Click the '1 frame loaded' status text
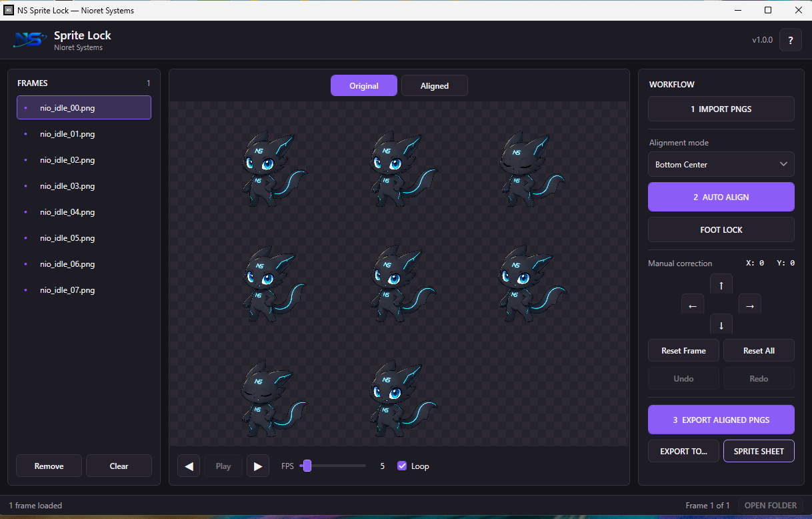The width and height of the screenshot is (812, 519). [35, 506]
